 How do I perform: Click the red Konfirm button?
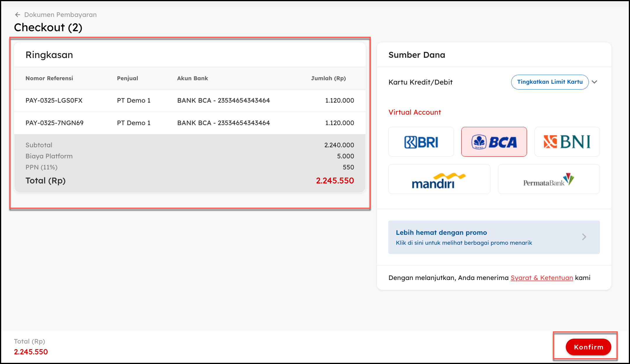click(x=588, y=347)
